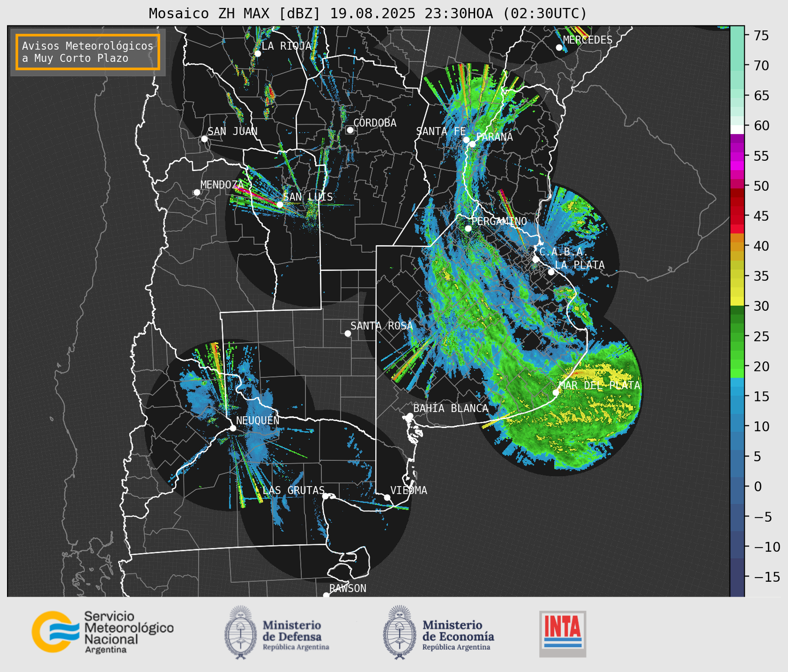Screen dimensions: 788x672
Task: Click the BAHÍA BLANCA city marker dot
Action: click(410, 416)
